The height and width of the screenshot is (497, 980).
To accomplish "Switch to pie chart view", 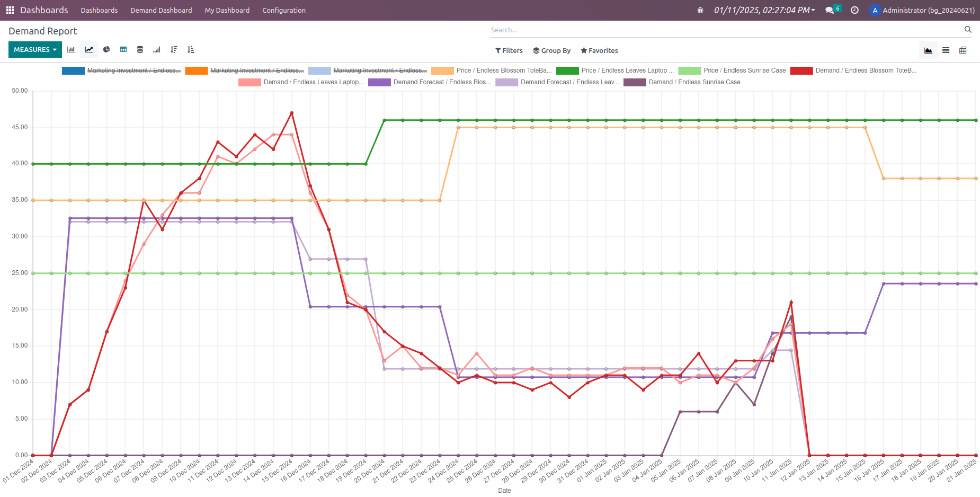I will 106,49.
